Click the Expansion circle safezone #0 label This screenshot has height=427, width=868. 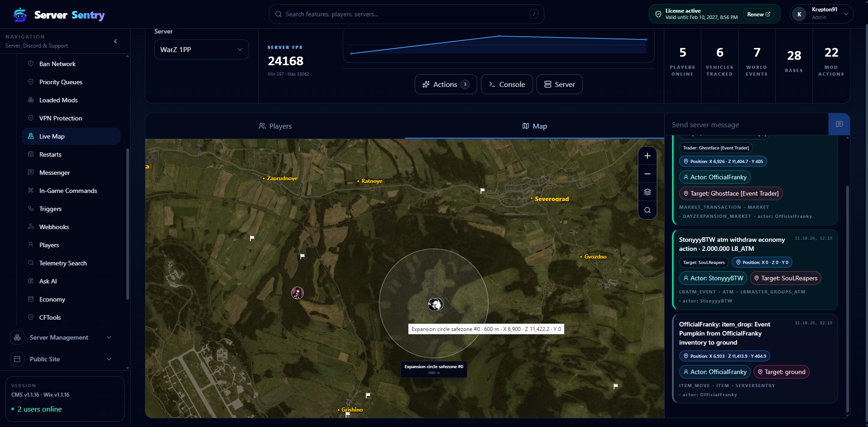434,369
